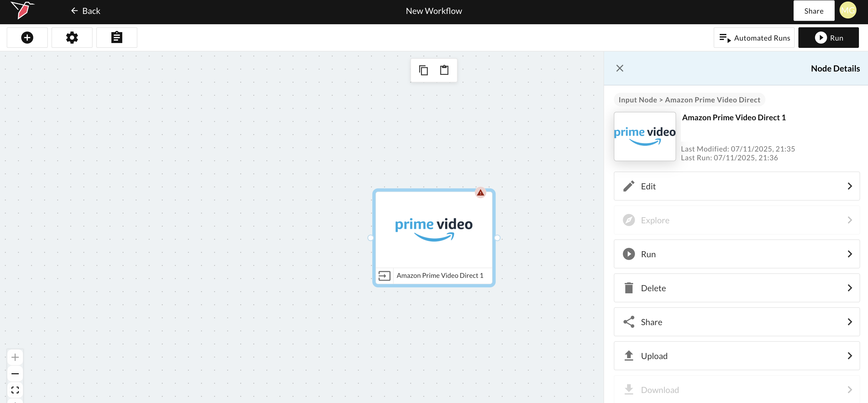Viewport: 868px width, 403px height.
Task: Open workflow settings gear icon
Action: click(72, 38)
